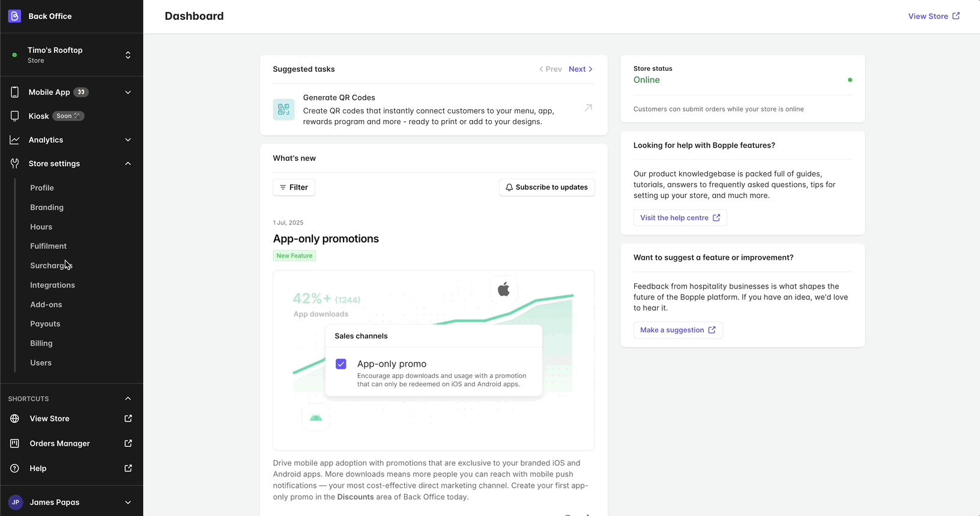This screenshot has height=516, width=980.
Task: Click the Analytics chart icon
Action: tap(14, 140)
